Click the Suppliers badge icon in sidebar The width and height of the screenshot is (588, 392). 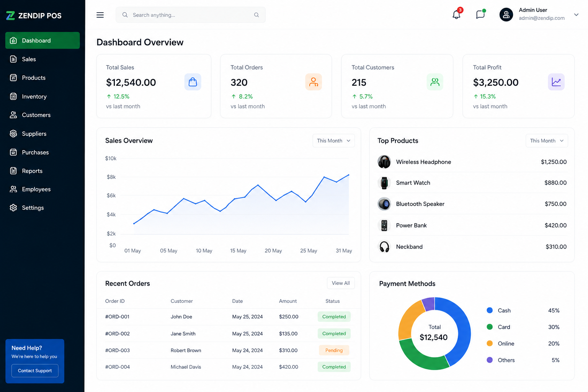click(13, 134)
